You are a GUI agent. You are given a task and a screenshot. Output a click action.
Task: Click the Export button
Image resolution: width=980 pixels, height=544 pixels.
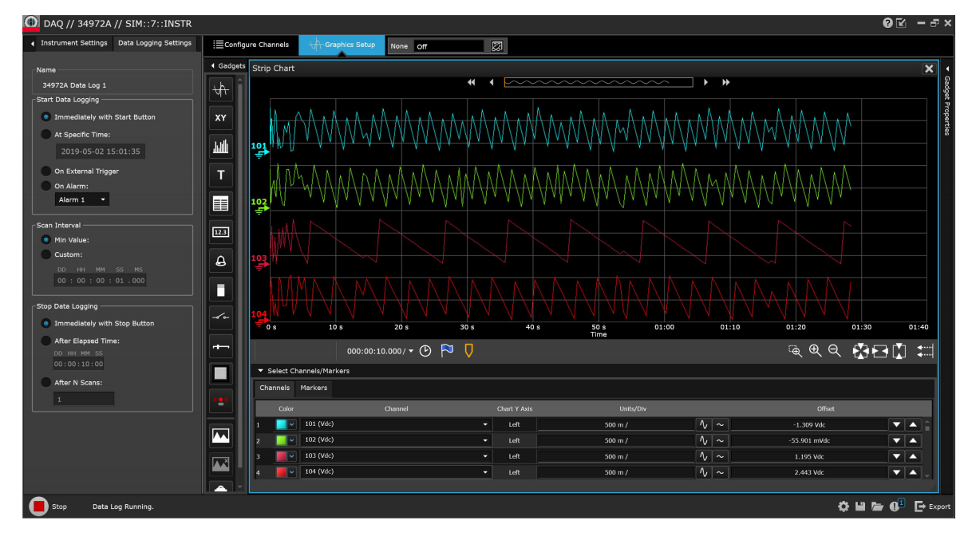pos(932,507)
